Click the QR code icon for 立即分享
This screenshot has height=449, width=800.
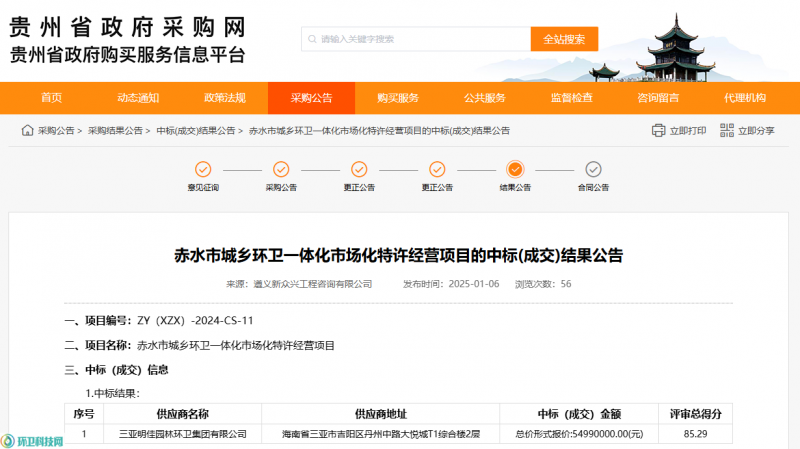pyautogui.click(x=727, y=131)
